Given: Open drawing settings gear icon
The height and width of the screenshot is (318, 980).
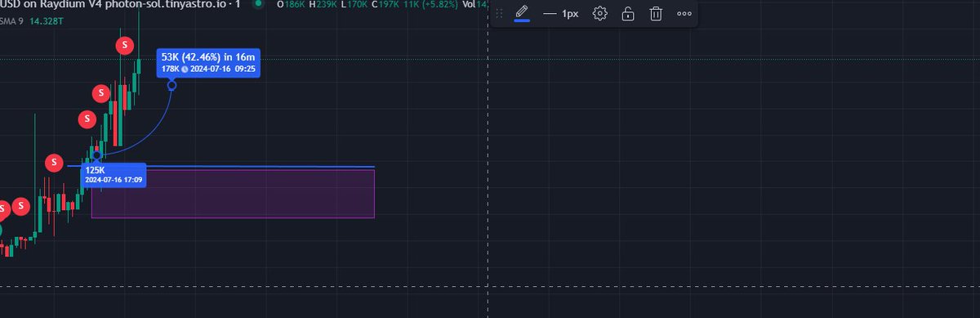Looking at the screenshot, I should pos(600,14).
